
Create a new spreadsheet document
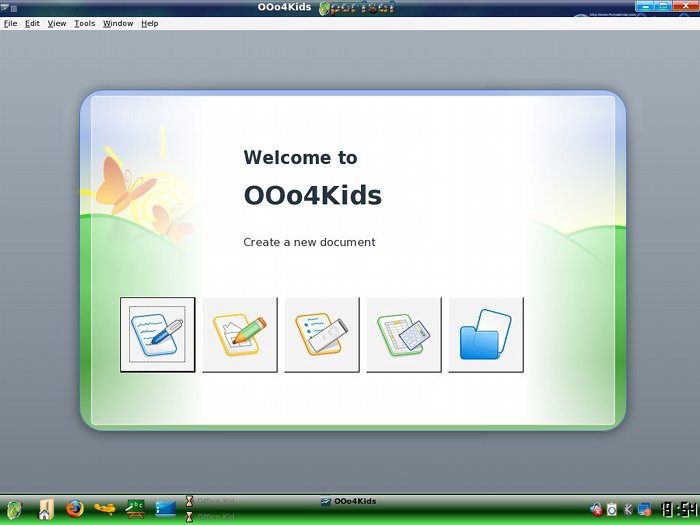pos(404,334)
